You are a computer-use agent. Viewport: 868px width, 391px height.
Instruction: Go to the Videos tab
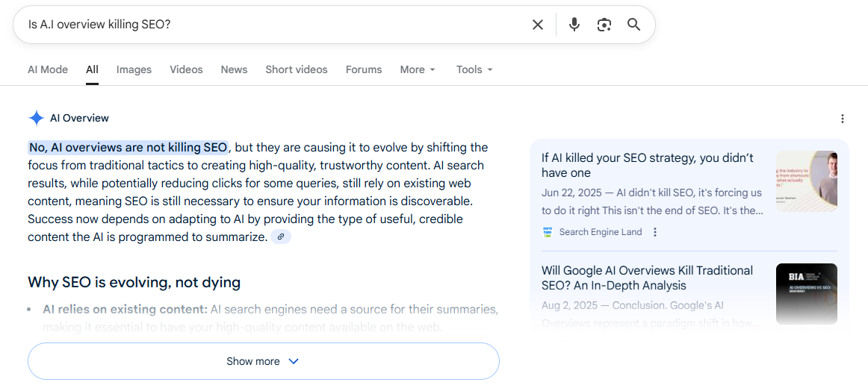coord(186,69)
